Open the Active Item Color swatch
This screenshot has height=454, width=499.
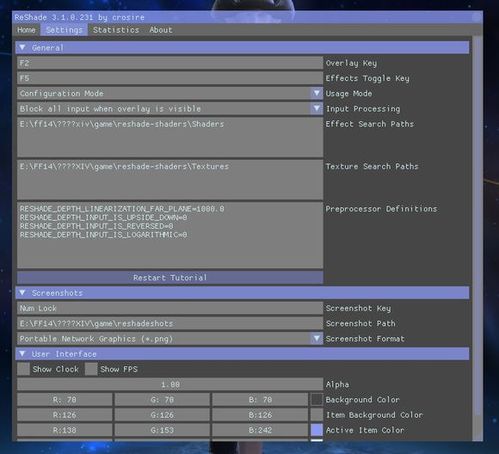(317, 430)
